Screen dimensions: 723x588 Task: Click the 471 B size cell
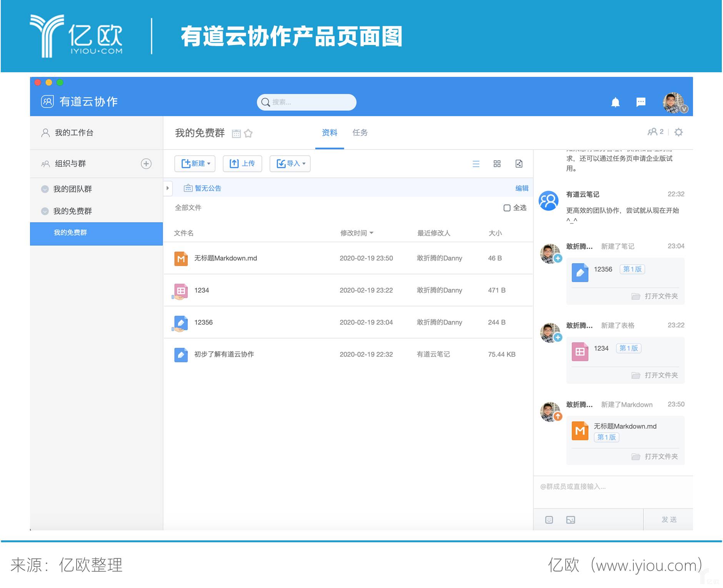click(496, 291)
